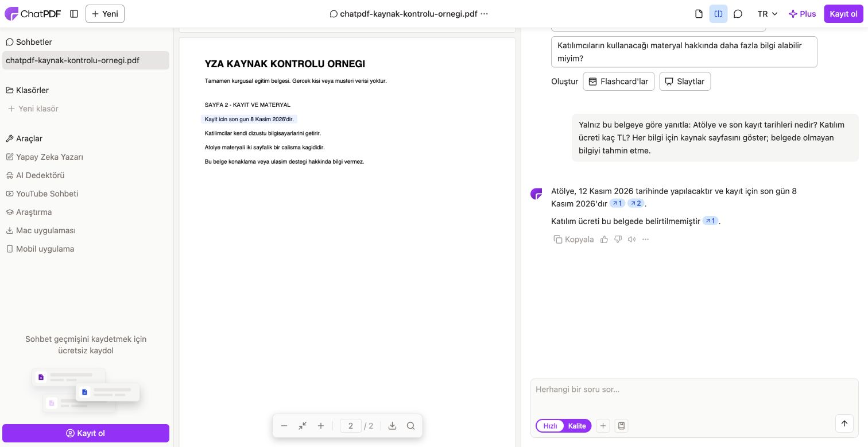Open the TR language dropdown
The height and width of the screenshot is (447, 868).
[x=768, y=14]
